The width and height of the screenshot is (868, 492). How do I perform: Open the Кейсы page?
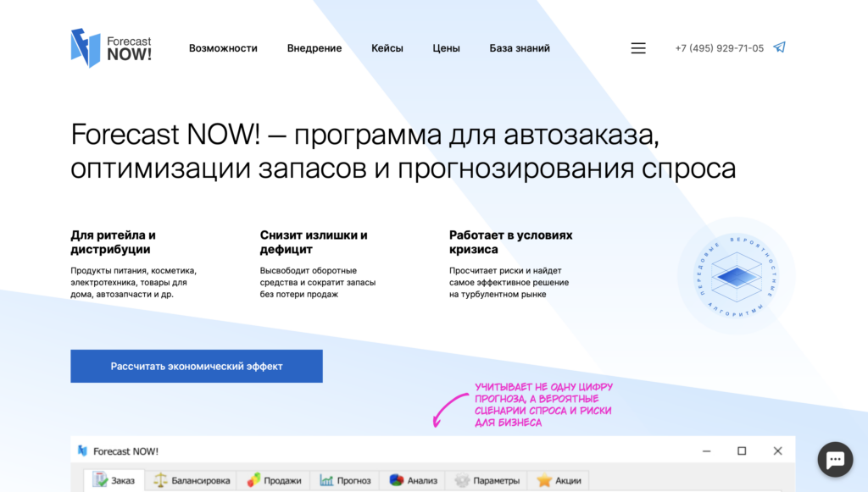click(x=387, y=48)
